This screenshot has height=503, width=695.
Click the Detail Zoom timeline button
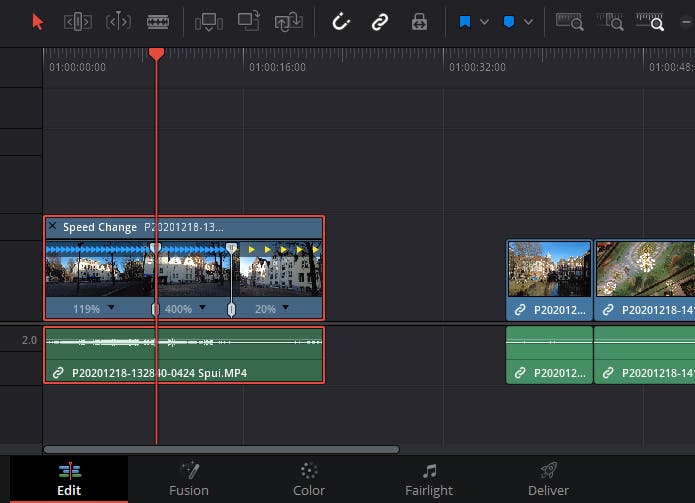point(610,21)
